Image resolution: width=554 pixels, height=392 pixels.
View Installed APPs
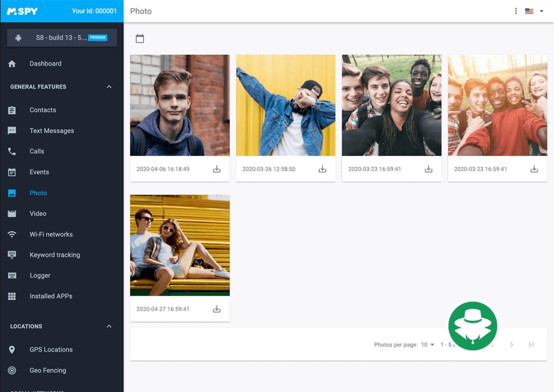click(51, 296)
